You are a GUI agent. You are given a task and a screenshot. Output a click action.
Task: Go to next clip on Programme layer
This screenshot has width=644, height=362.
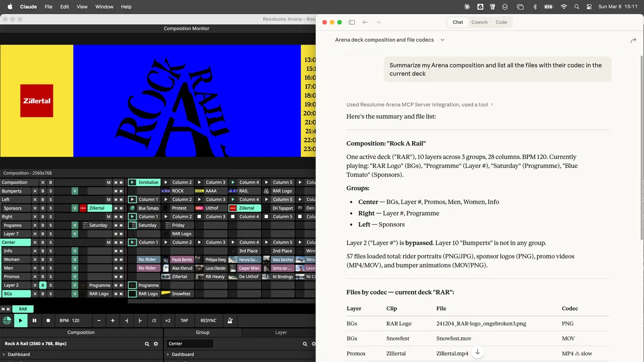(121, 225)
